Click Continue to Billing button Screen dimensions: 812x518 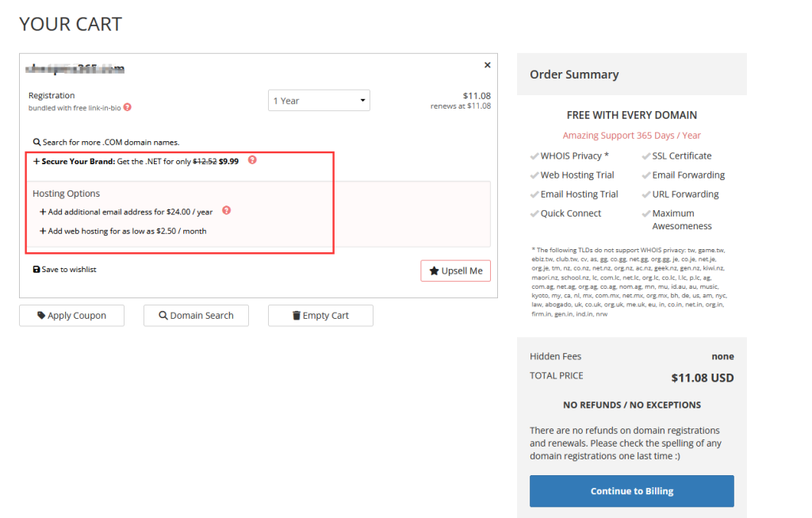[x=631, y=491]
